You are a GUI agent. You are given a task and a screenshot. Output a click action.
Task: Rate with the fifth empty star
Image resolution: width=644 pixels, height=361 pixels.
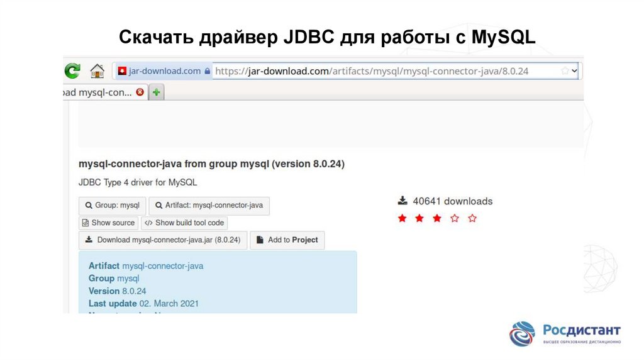point(472,218)
